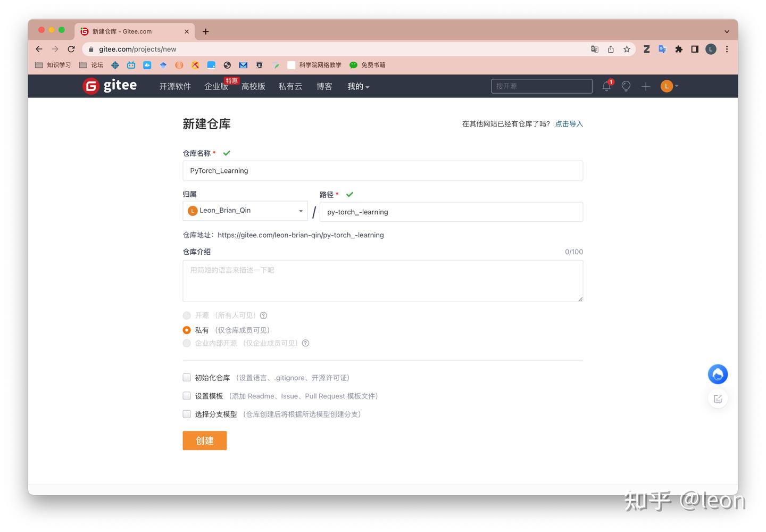
Task: Select the 私有 radio option
Action: (x=187, y=330)
